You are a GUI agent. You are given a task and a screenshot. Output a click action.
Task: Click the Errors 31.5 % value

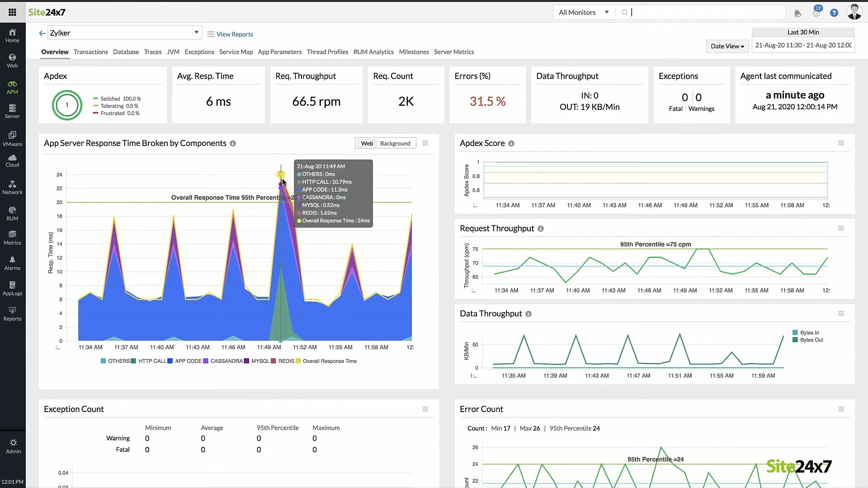pos(487,102)
